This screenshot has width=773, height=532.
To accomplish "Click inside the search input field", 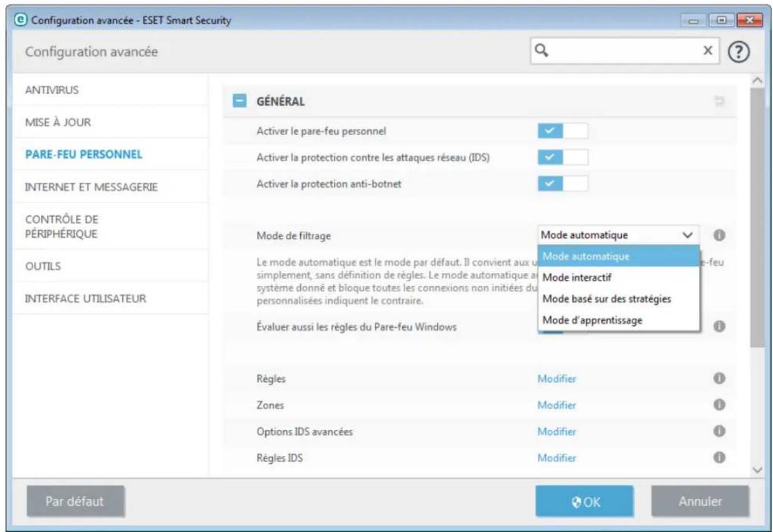I will [x=626, y=52].
